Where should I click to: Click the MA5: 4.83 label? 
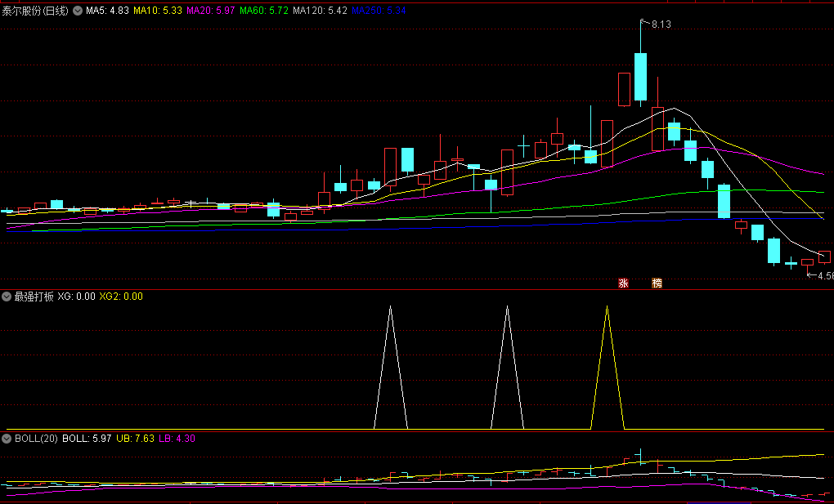point(107,11)
